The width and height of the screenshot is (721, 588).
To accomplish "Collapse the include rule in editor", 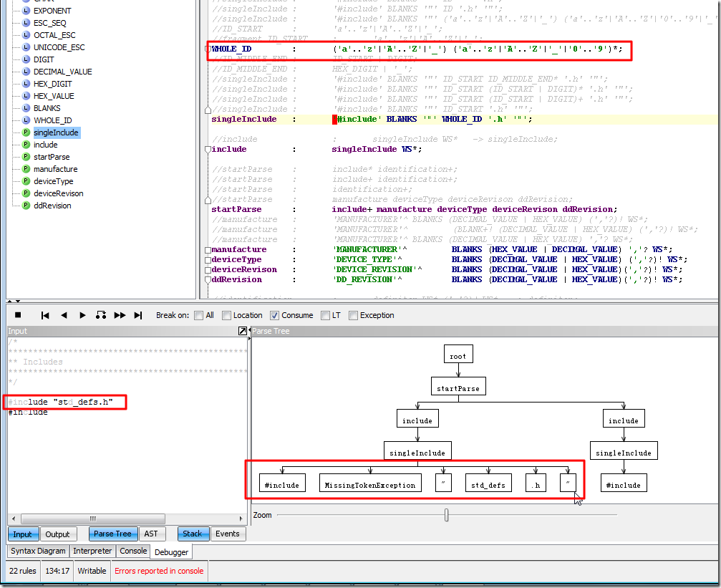I will tap(208, 150).
